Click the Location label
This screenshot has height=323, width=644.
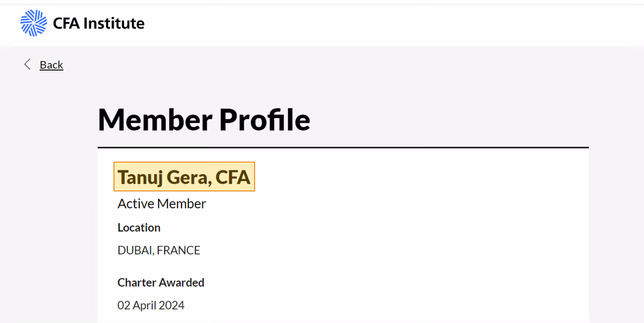tap(138, 227)
